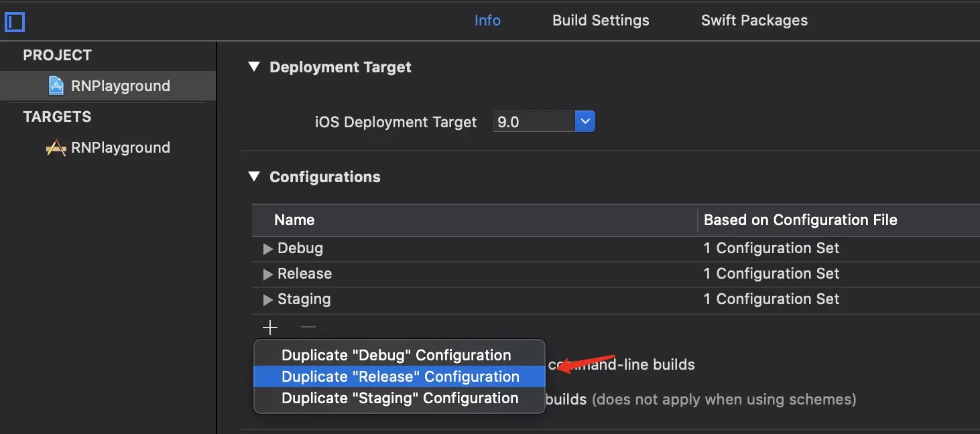Expand the Release configuration row
980x434 pixels.
pos(267,273)
